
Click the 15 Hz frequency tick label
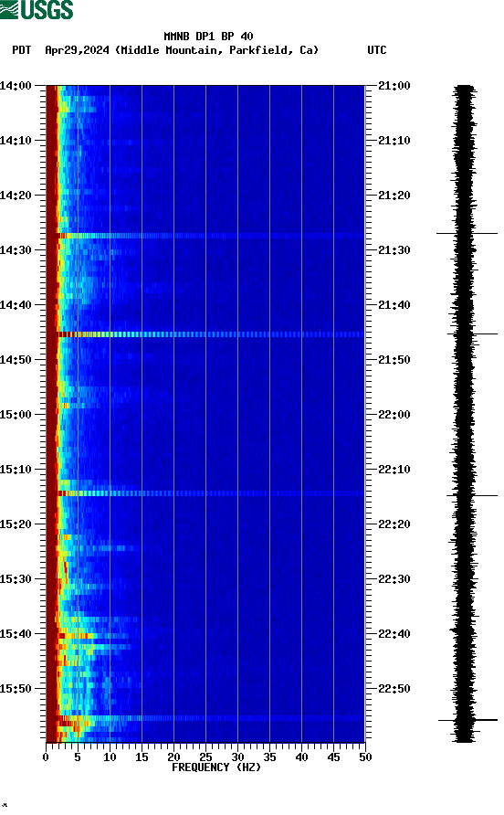click(142, 757)
